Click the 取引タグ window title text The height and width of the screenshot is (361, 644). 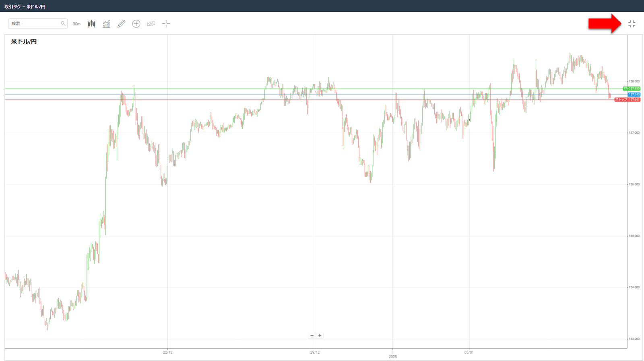(12, 6)
